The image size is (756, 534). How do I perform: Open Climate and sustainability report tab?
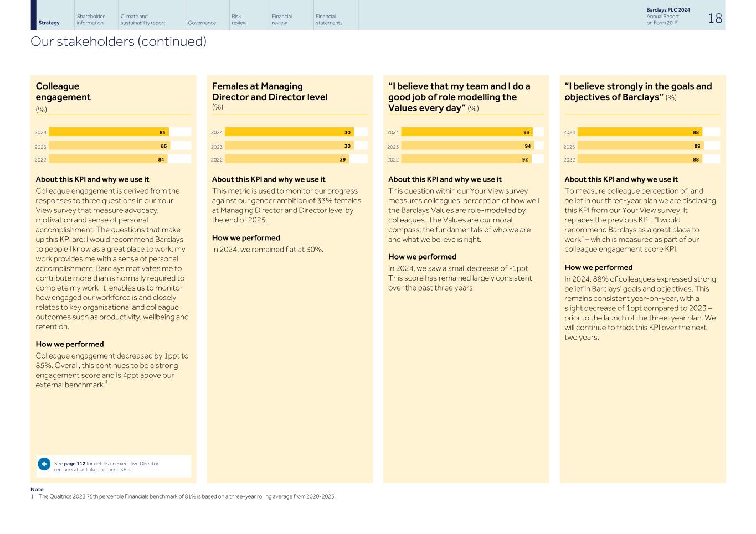click(142, 19)
